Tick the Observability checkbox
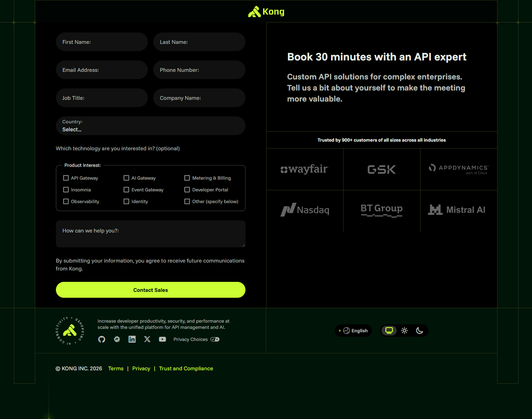 tap(66, 201)
